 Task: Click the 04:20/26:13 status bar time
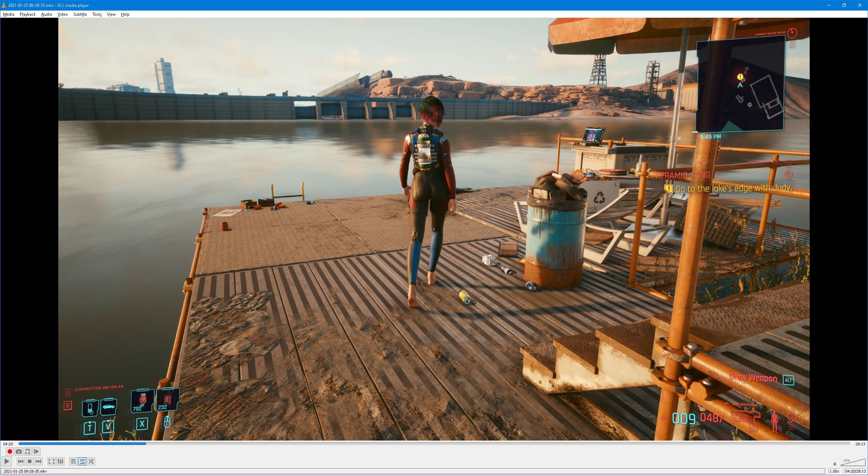(x=855, y=471)
